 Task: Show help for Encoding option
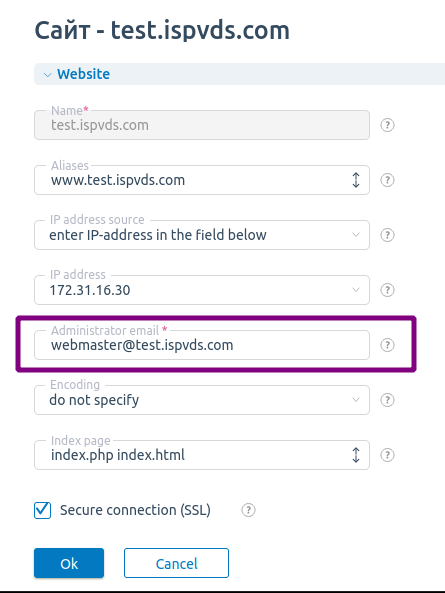[x=387, y=400]
